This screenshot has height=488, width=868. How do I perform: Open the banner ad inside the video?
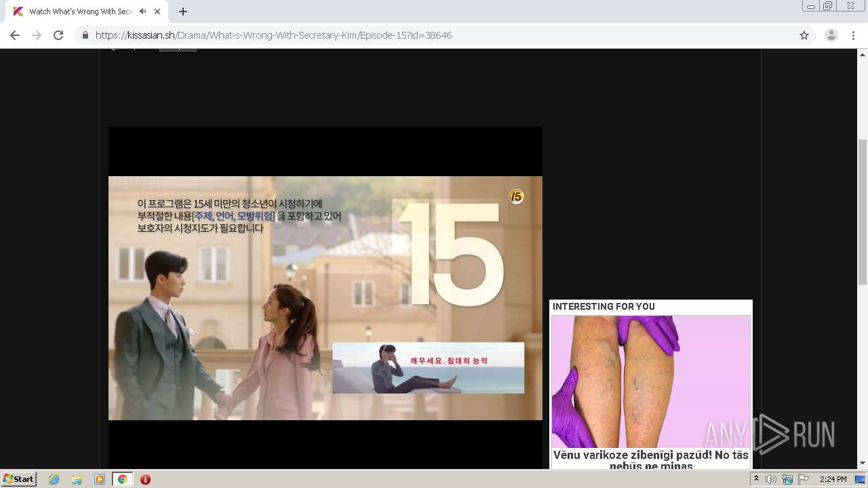coord(428,367)
